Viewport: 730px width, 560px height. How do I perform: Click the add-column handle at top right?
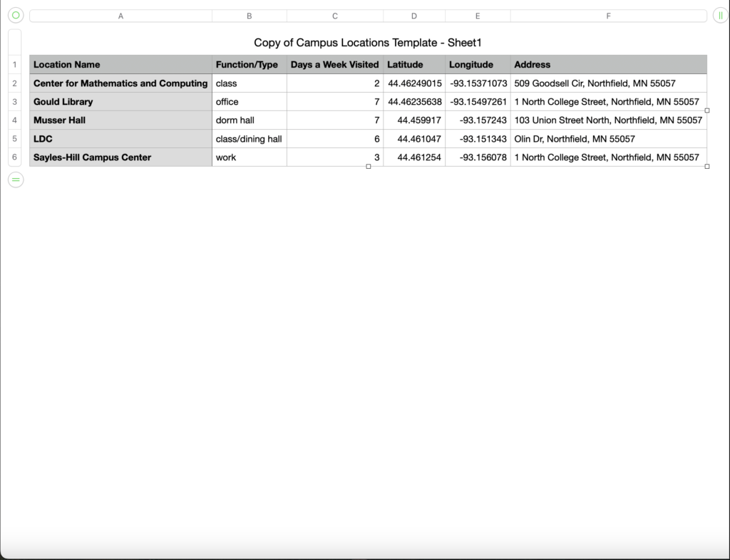[x=720, y=16]
